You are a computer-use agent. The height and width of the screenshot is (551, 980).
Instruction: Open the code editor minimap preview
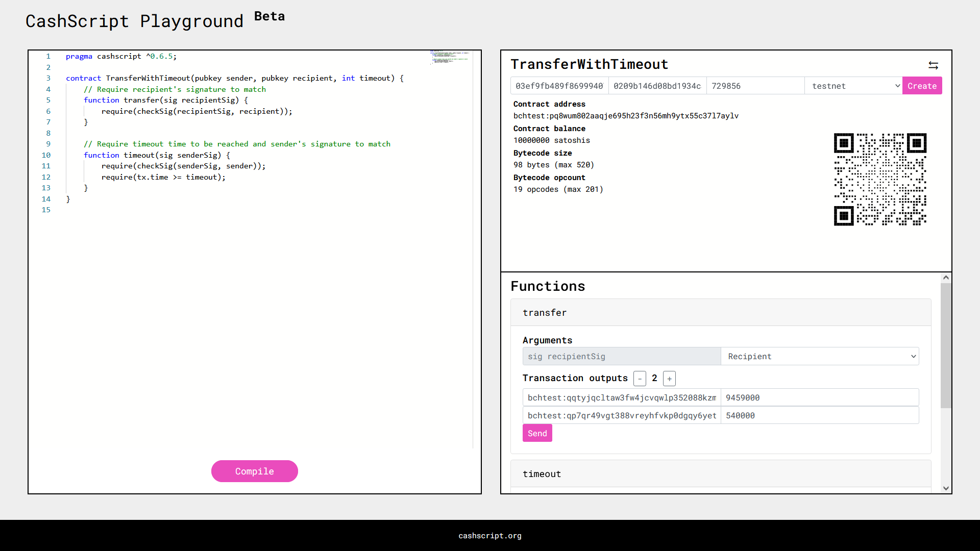point(450,57)
